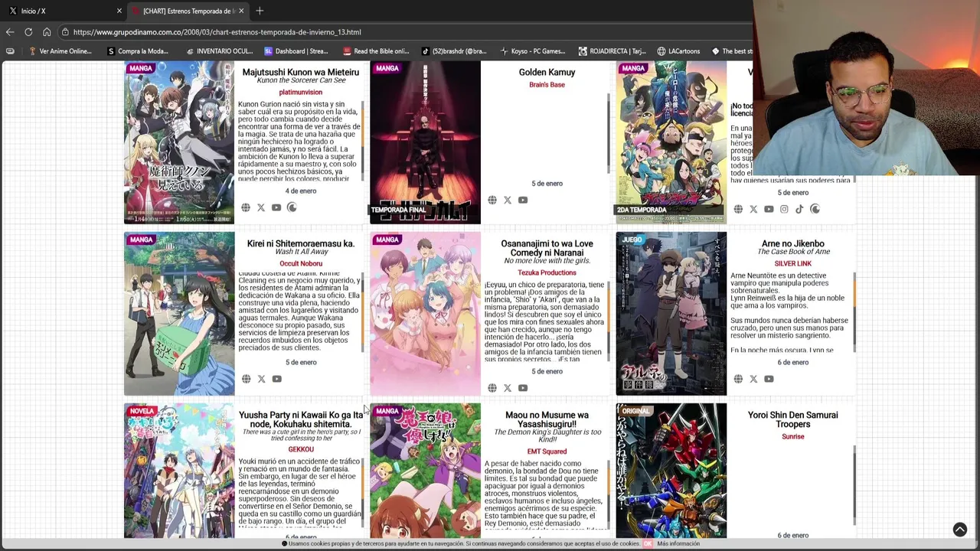Open Majutsushi Kunon website globe icon
The width and height of the screenshot is (980, 551).
pos(246,207)
